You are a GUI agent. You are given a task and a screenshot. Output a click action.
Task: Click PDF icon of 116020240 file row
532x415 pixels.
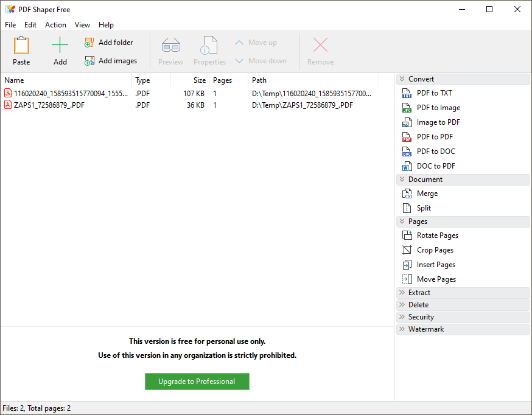(8, 93)
